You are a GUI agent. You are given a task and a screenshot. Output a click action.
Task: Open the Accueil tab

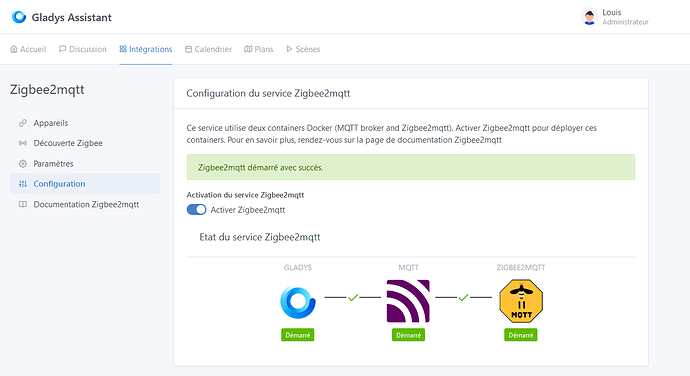pyautogui.click(x=28, y=49)
